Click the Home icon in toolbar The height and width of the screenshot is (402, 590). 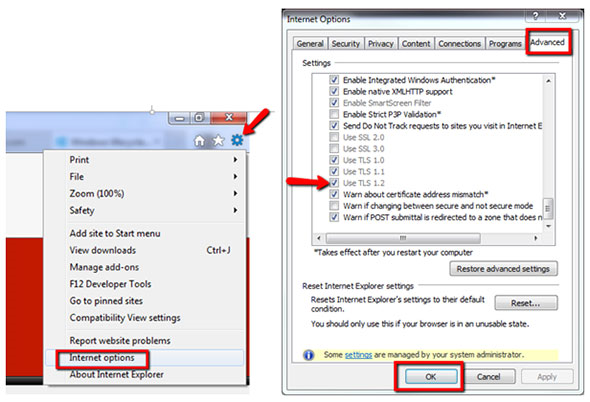(199, 141)
